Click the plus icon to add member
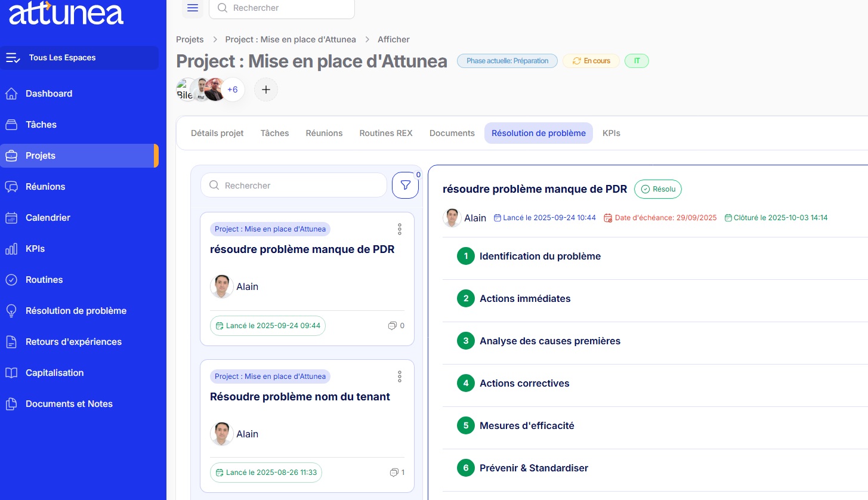The width and height of the screenshot is (868, 500). [266, 89]
